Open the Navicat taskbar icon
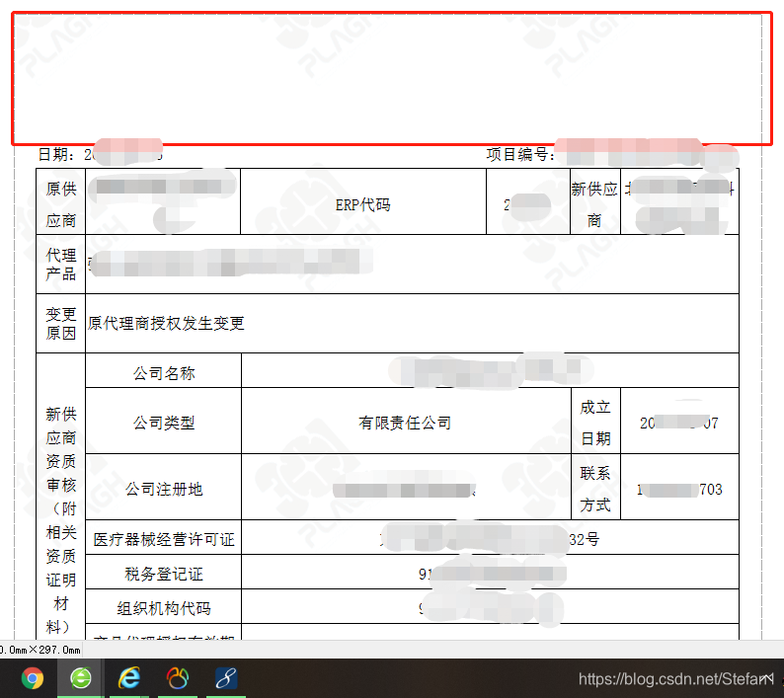The image size is (784, 698). click(x=178, y=678)
